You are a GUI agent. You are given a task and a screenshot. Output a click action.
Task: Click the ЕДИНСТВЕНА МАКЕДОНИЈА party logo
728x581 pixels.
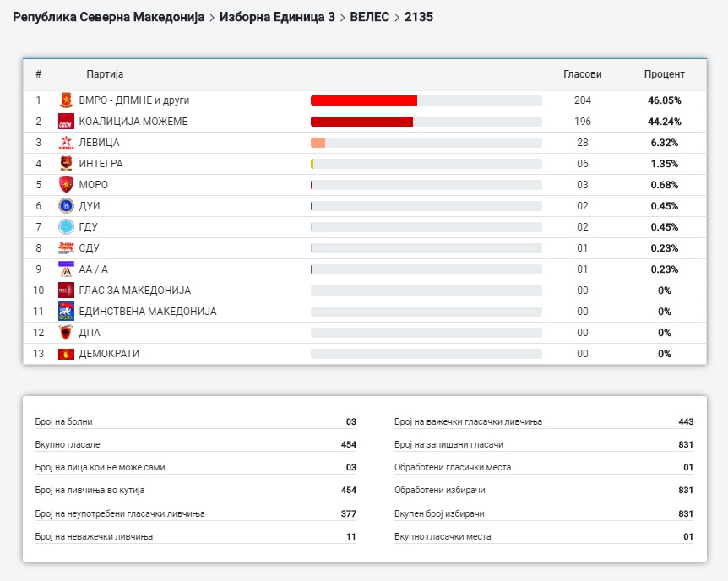66,312
